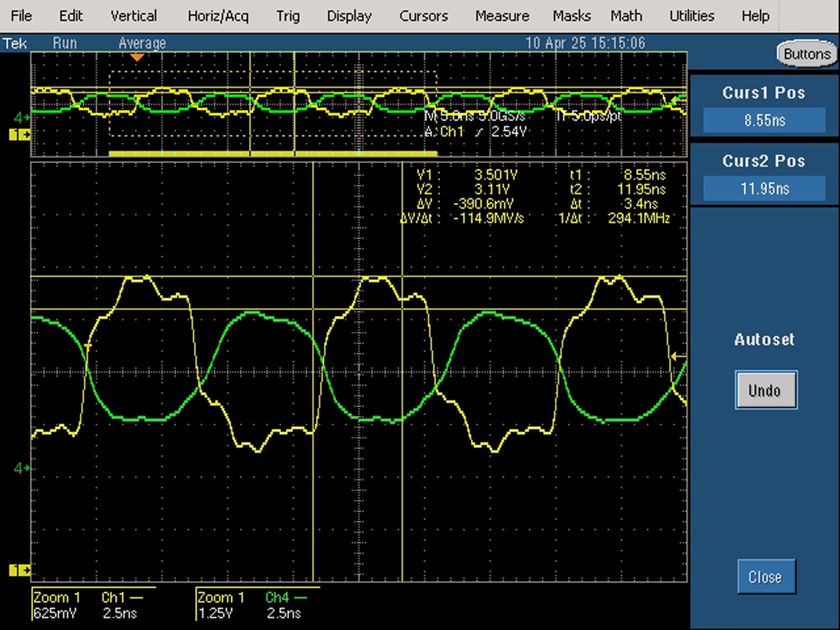Image resolution: width=840 pixels, height=630 pixels.
Task: Open the Horiz/Acq menu
Action: tap(218, 16)
